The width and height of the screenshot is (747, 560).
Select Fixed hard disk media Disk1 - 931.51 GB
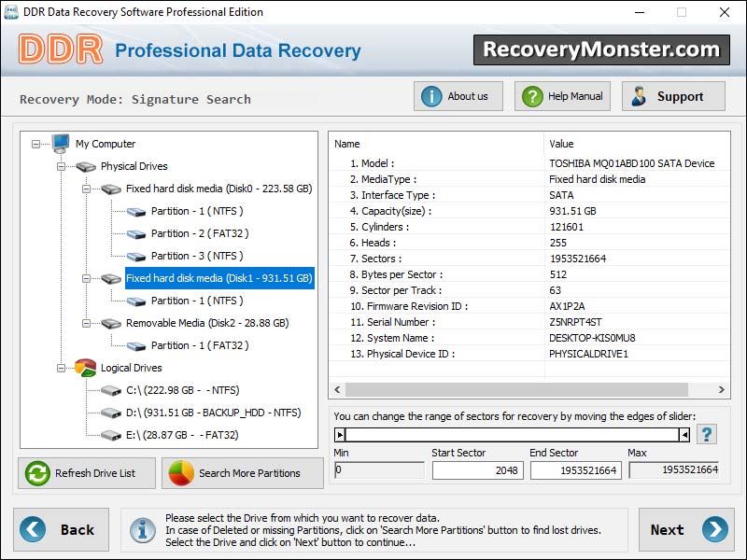219,278
